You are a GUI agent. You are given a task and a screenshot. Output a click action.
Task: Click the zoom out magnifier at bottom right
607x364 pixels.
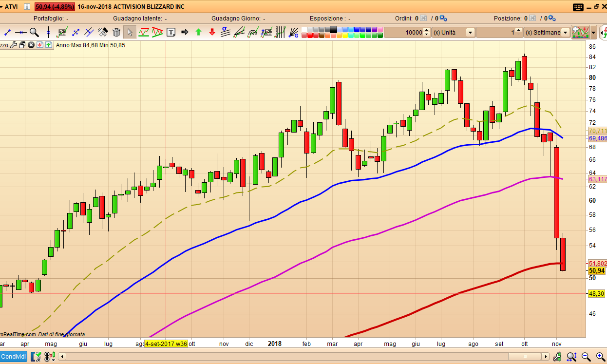tap(586, 357)
